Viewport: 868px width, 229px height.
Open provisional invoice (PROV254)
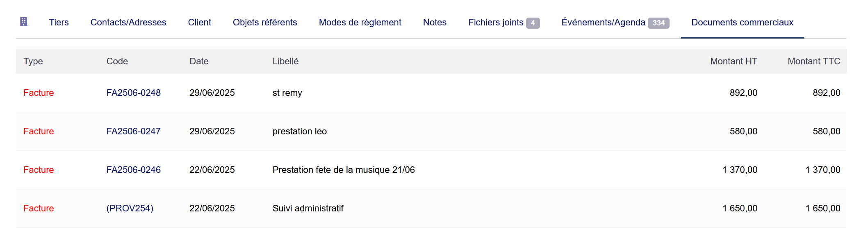[130, 209]
